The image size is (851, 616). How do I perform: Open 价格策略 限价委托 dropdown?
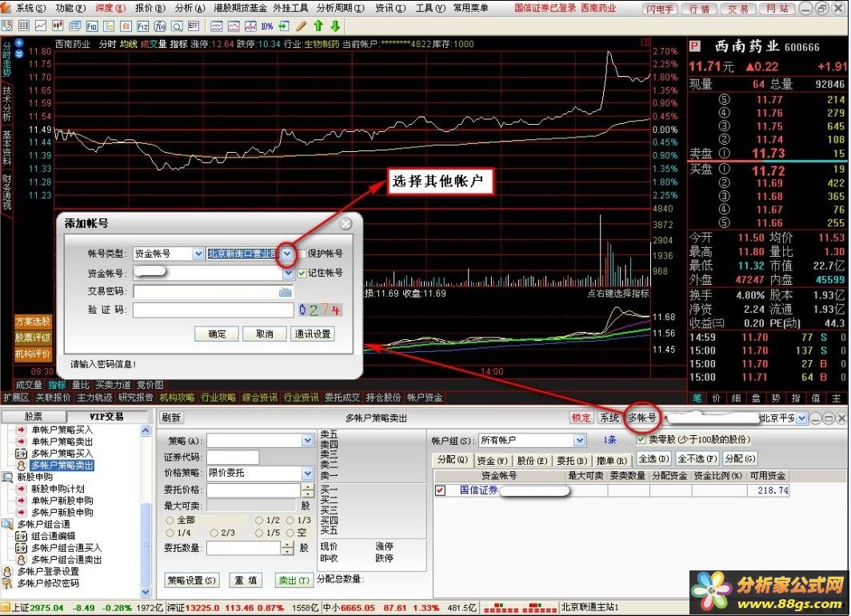(308, 474)
